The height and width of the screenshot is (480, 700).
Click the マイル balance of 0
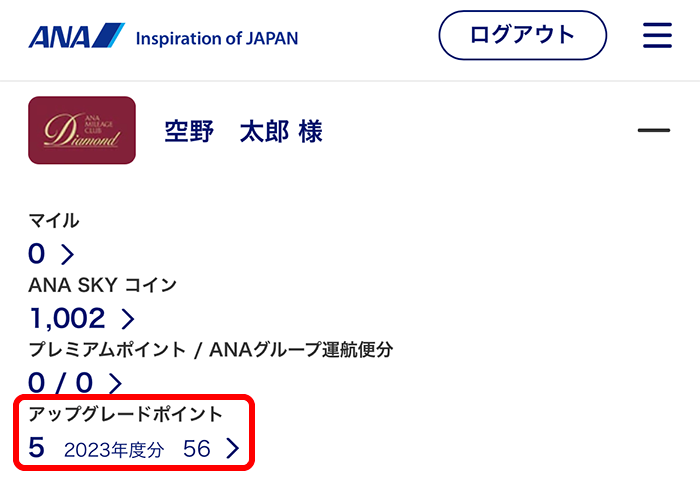(37, 254)
